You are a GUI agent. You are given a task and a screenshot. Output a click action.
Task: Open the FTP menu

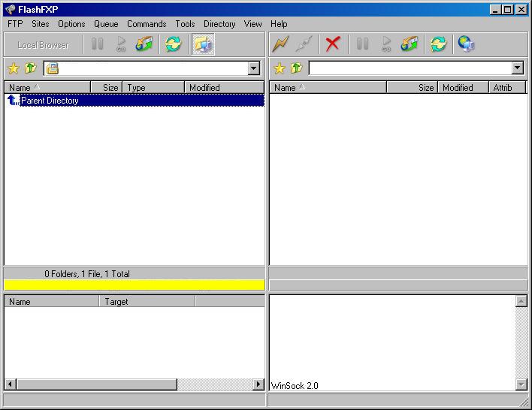[x=15, y=24]
